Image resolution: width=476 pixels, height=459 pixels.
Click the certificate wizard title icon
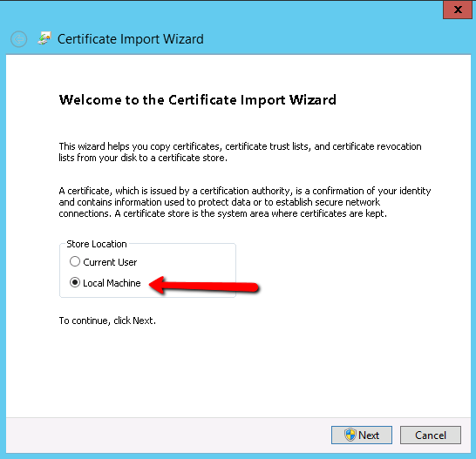(x=44, y=38)
